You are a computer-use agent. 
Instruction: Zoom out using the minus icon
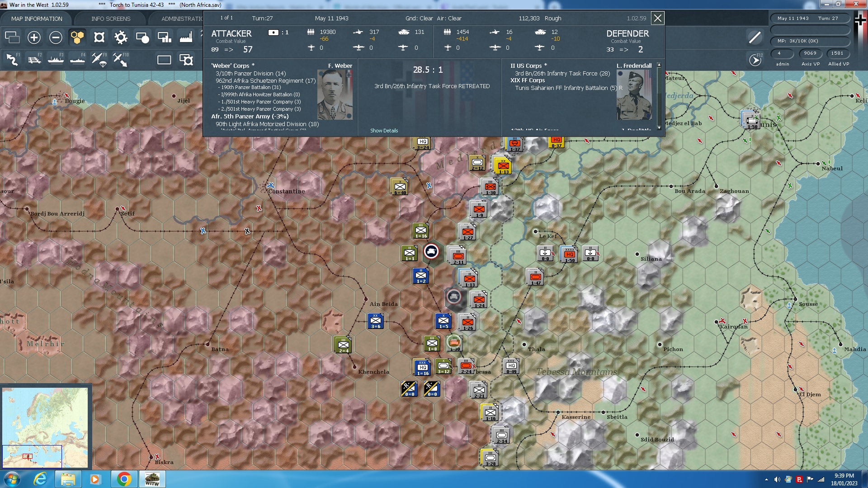click(55, 38)
